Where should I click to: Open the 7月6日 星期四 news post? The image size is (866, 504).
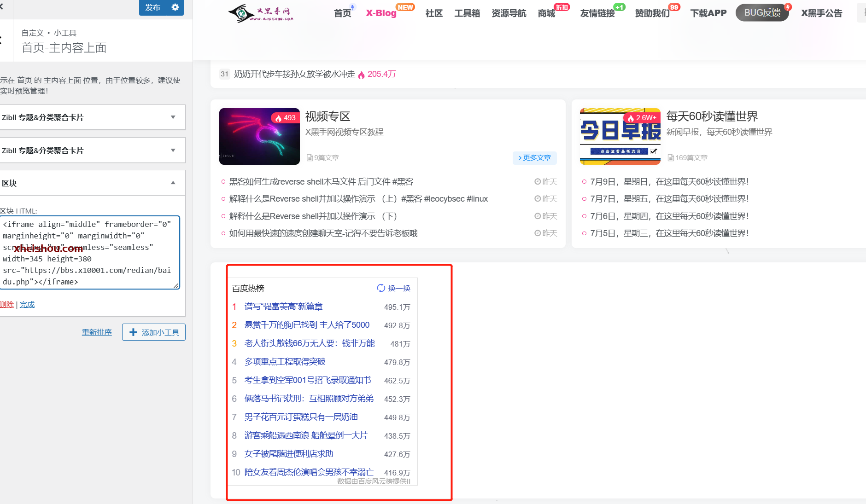click(669, 216)
